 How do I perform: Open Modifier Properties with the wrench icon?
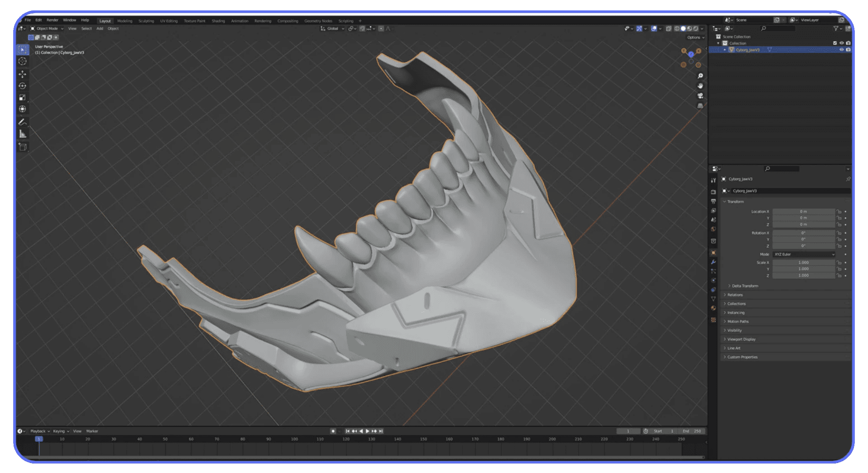[x=713, y=262]
